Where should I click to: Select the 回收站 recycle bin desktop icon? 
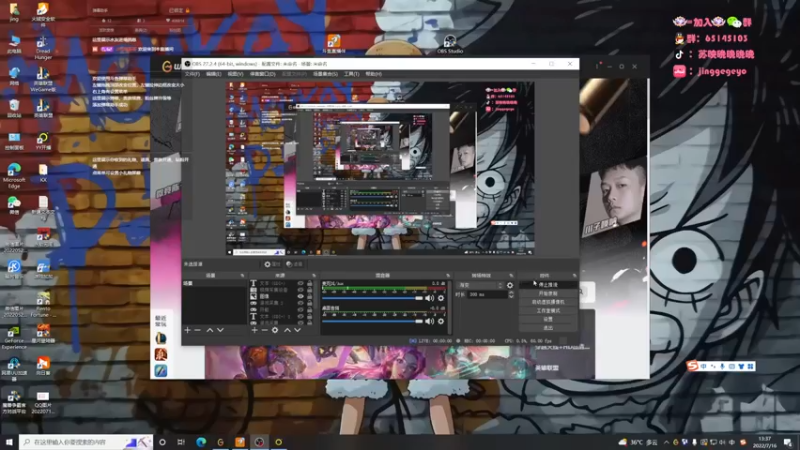point(14,108)
